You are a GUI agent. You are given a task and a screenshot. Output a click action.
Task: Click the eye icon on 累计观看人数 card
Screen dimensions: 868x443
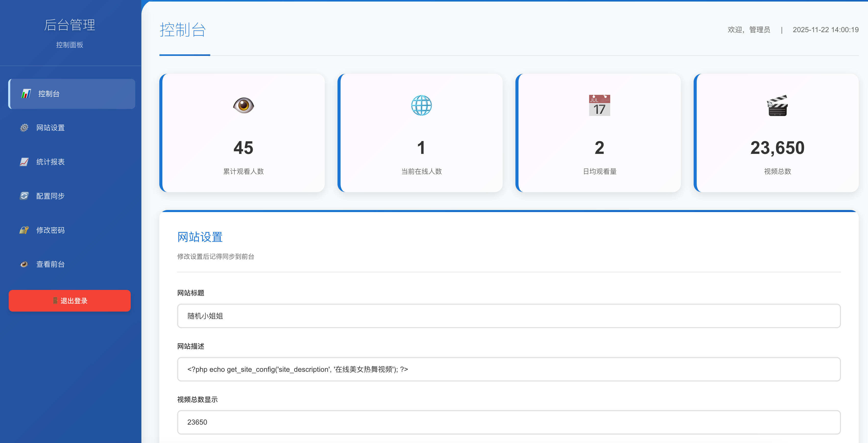243,105
